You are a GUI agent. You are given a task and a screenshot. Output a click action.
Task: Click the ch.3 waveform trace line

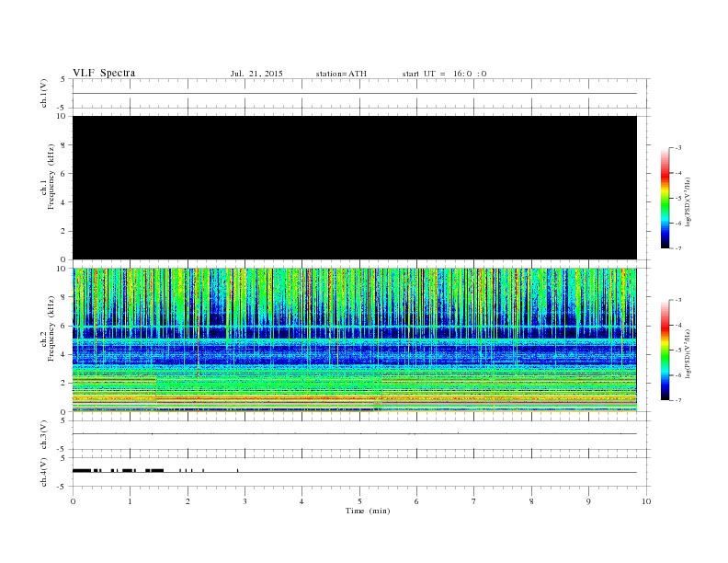point(355,434)
